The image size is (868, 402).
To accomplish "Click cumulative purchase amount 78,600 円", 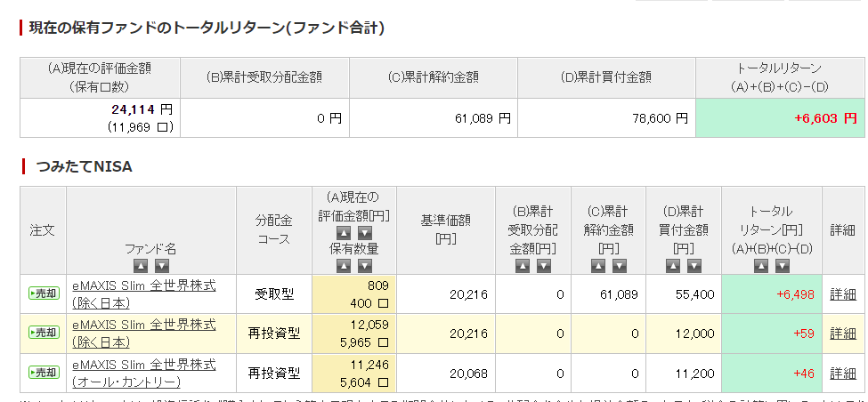I will point(660,117).
